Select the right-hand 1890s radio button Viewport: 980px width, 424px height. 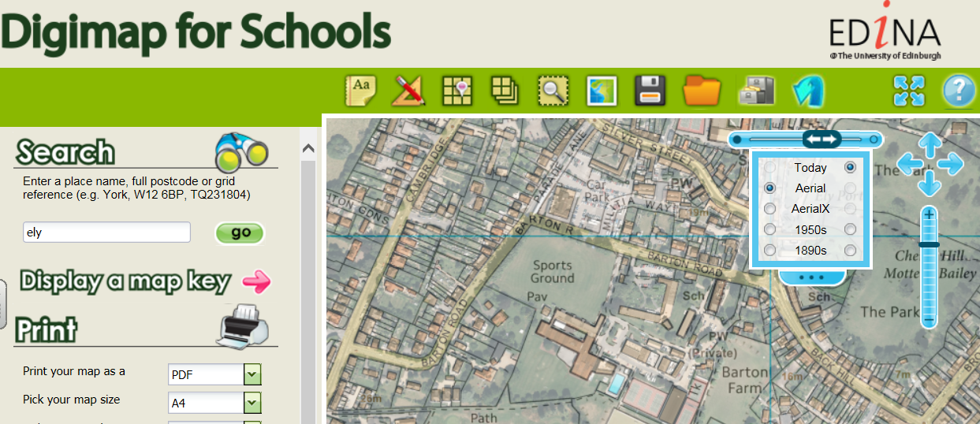click(x=851, y=251)
